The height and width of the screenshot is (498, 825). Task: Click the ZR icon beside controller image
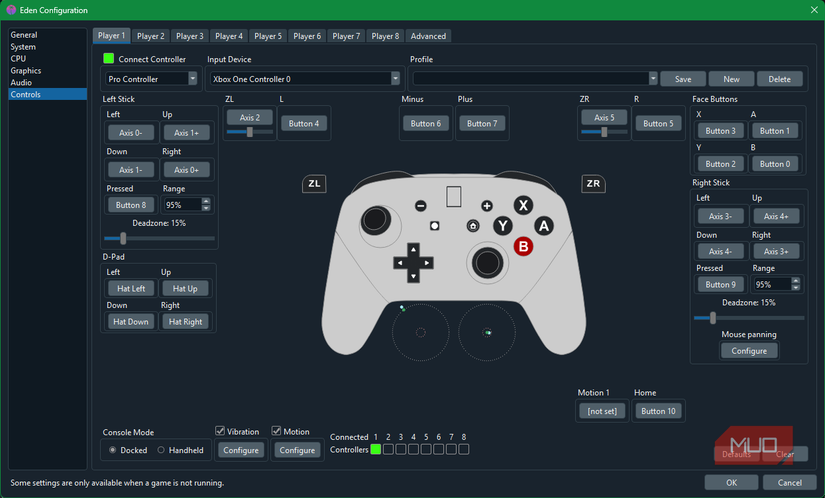593,184
